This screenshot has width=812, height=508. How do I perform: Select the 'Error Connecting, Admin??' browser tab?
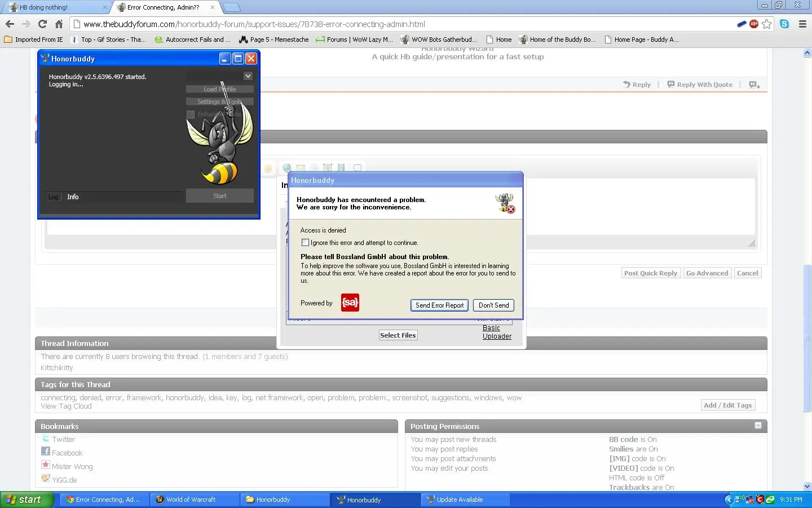click(x=164, y=7)
